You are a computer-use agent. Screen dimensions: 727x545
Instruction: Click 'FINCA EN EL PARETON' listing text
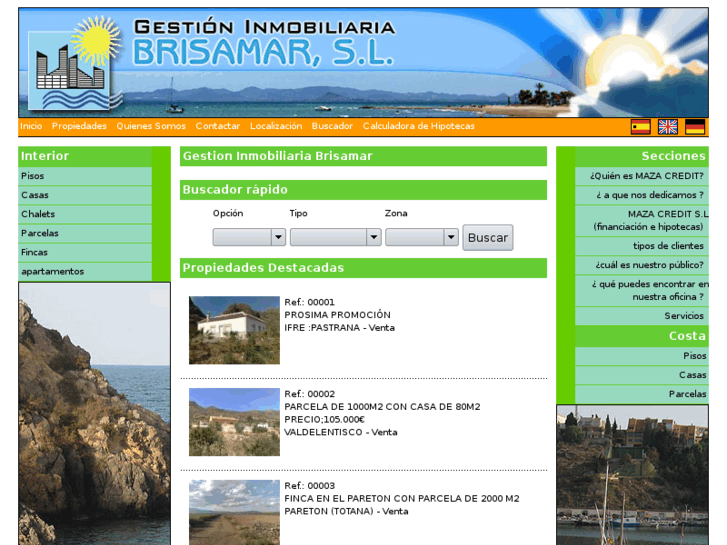(402, 499)
